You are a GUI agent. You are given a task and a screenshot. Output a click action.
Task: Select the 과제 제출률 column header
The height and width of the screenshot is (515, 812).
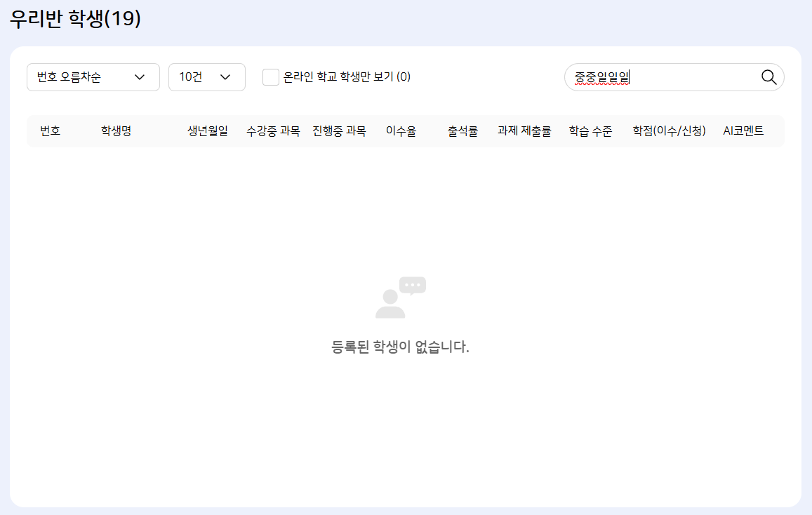tap(524, 131)
